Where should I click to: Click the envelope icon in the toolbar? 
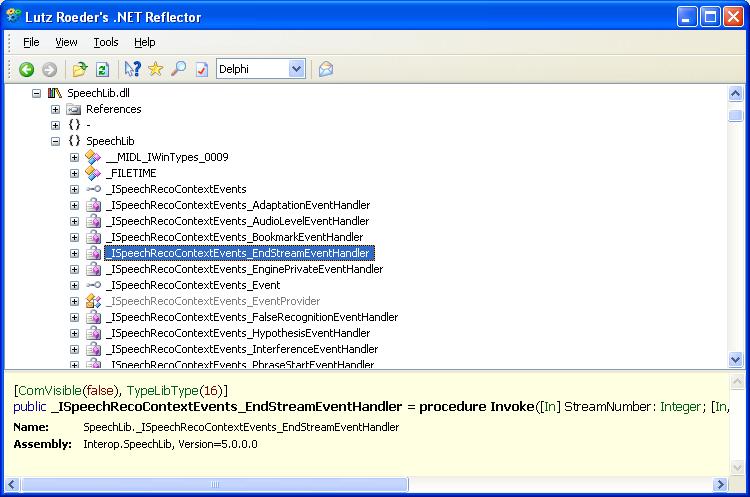tap(325, 69)
